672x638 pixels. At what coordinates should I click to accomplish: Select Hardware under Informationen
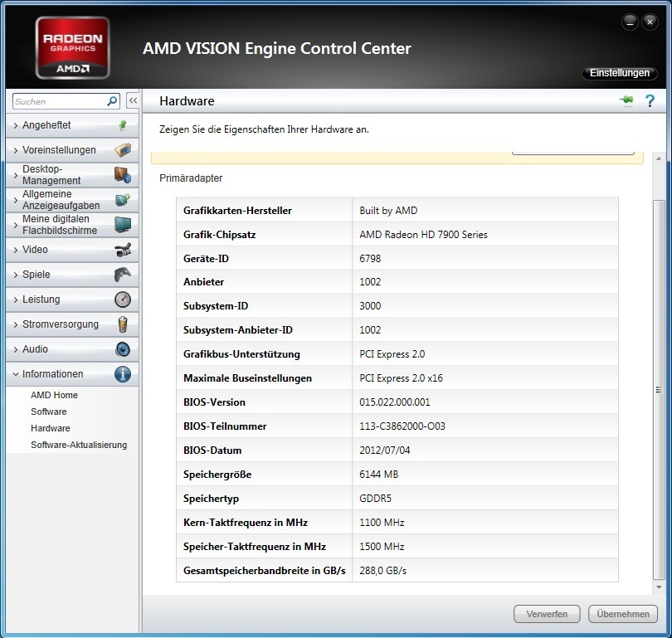tap(50, 428)
